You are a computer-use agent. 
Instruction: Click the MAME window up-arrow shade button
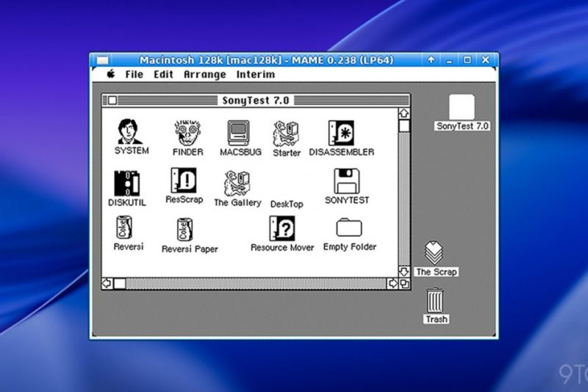[x=431, y=60]
